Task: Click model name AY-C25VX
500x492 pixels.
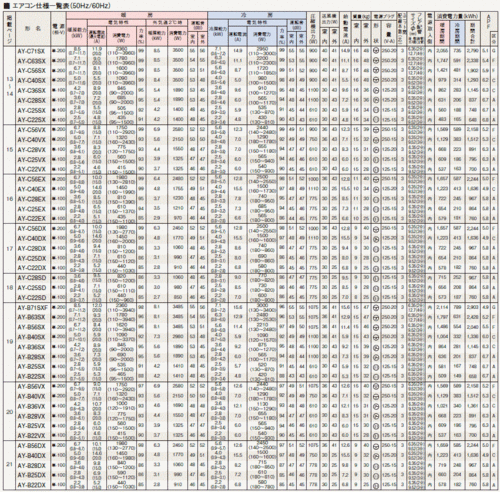Action: pyautogui.click(x=32, y=160)
